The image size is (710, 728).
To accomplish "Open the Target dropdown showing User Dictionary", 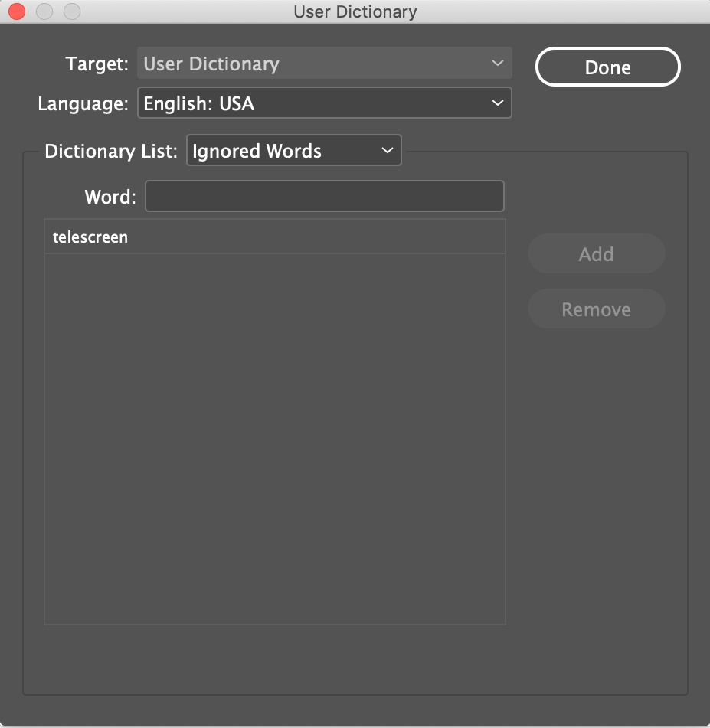I will (x=324, y=64).
